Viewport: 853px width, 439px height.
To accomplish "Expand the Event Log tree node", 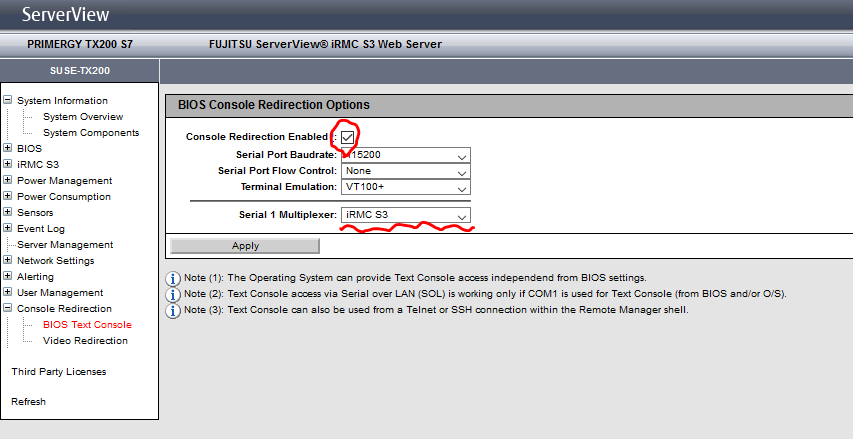I will [7, 228].
